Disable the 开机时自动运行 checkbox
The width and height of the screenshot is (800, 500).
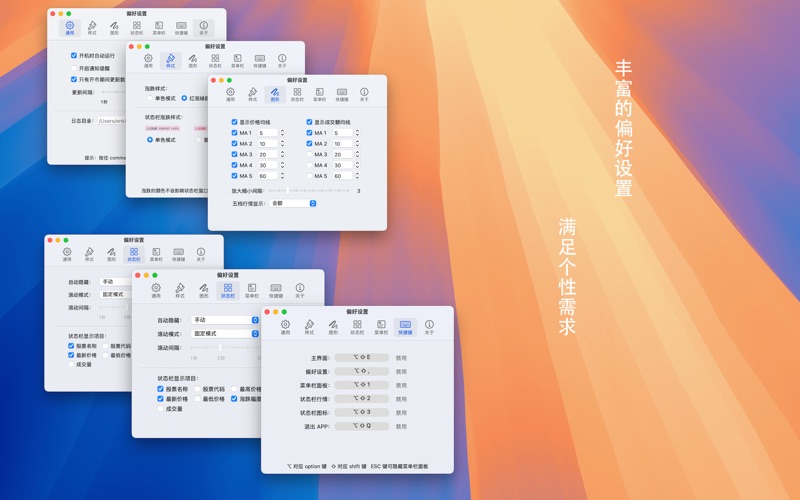(74, 56)
